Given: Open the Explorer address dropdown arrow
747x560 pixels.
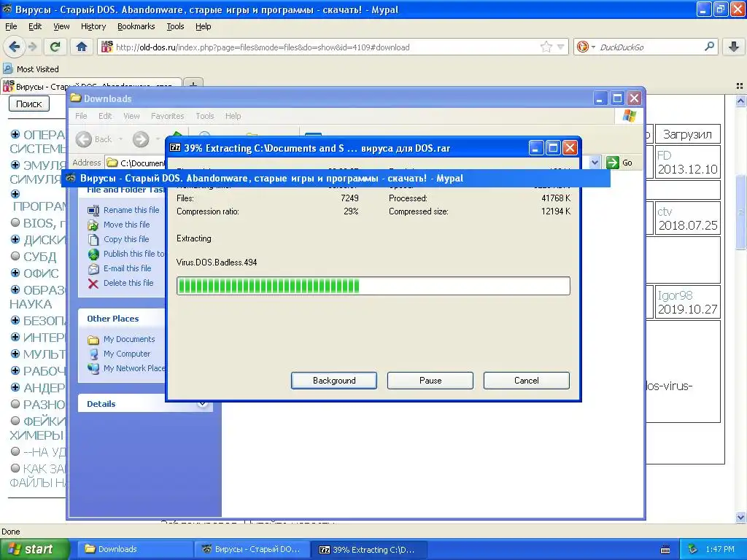Looking at the screenshot, I should 595,163.
